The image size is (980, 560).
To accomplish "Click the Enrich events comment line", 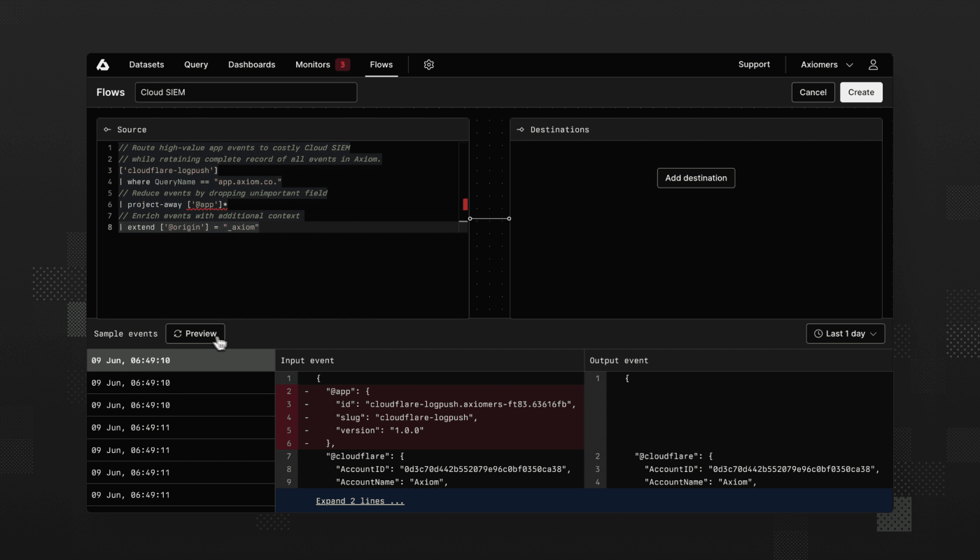I will coord(209,216).
